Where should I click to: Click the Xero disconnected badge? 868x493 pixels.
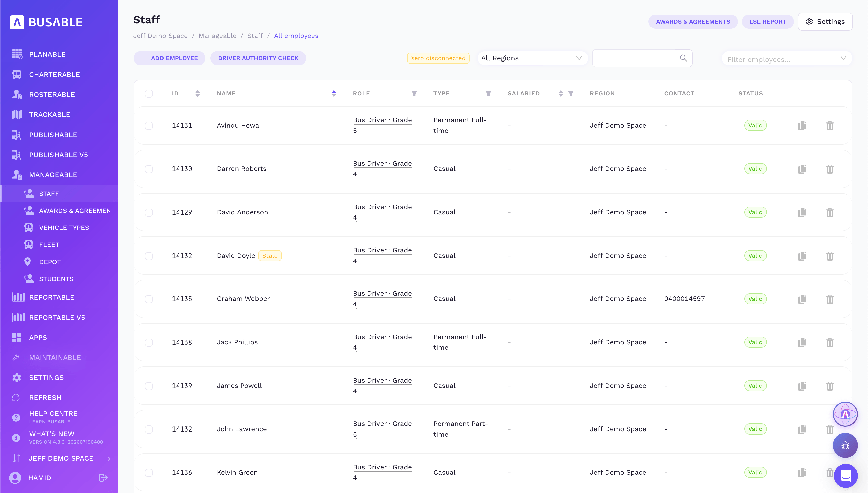pyautogui.click(x=438, y=58)
